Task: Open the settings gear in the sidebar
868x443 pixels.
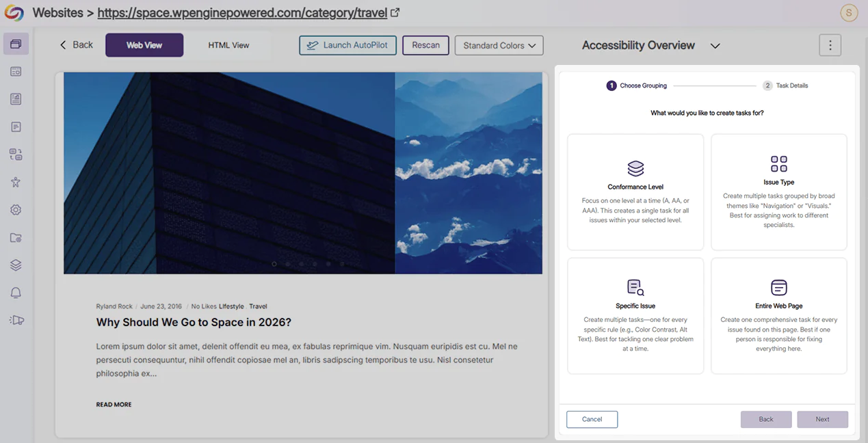Action: [x=15, y=210]
